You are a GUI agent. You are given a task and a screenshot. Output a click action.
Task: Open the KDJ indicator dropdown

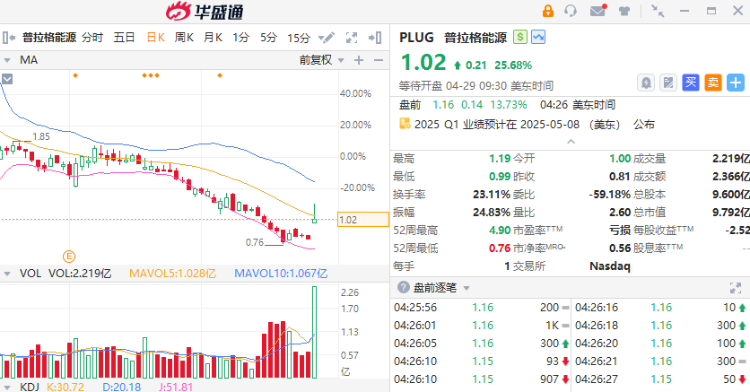[x=7, y=387]
